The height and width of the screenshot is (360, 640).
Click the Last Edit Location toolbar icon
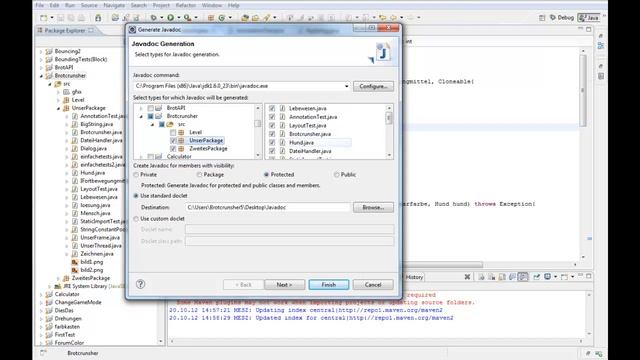382,18
